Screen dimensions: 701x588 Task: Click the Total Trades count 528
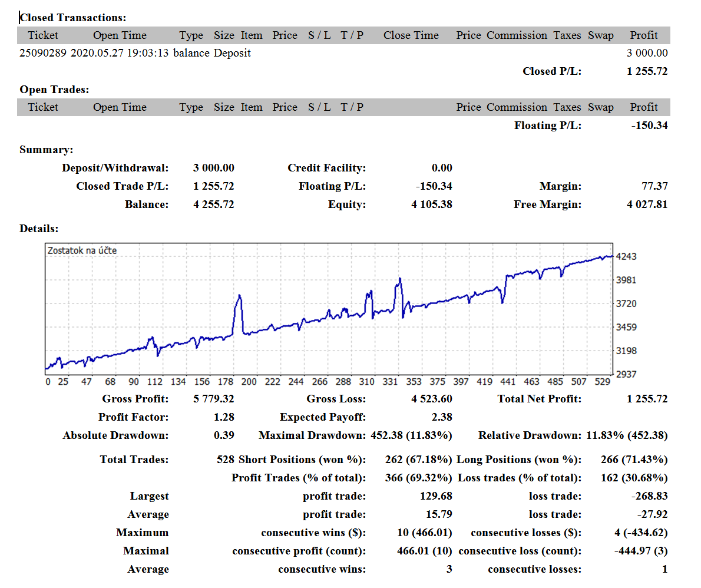(x=225, y=460)
